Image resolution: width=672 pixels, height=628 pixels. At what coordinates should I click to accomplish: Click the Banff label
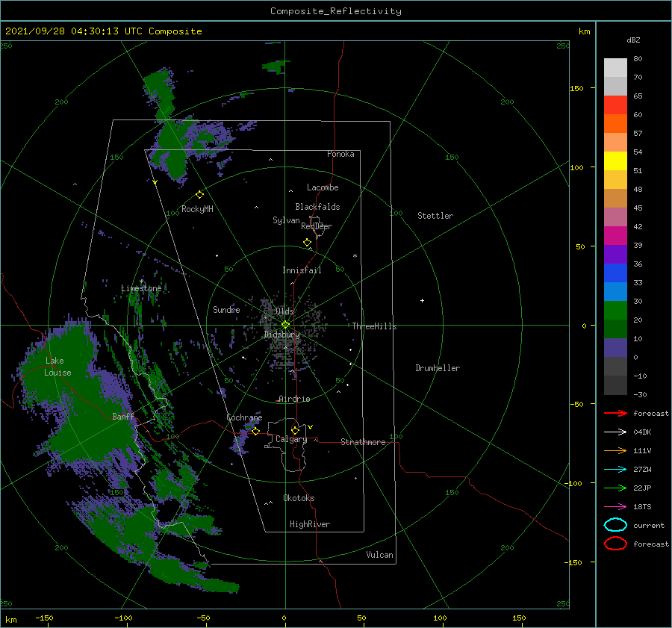click(x=123, y=416)
